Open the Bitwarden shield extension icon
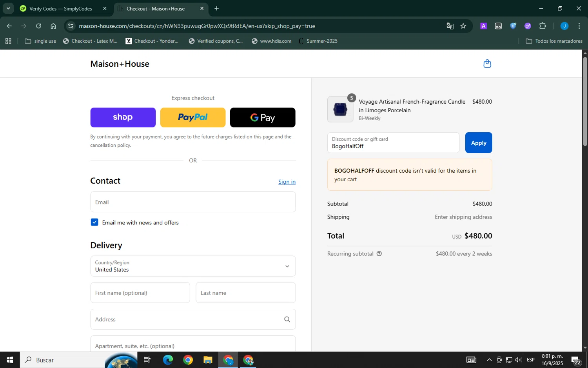This screenshot has height=368, width=588. coord(513,26)
